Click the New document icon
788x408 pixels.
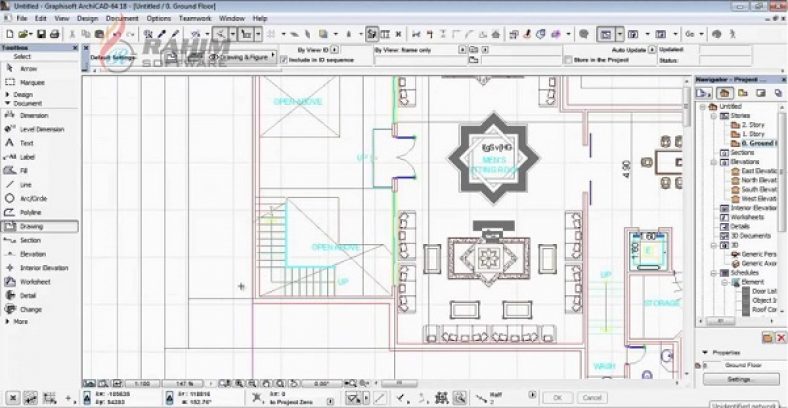point(9,34)
